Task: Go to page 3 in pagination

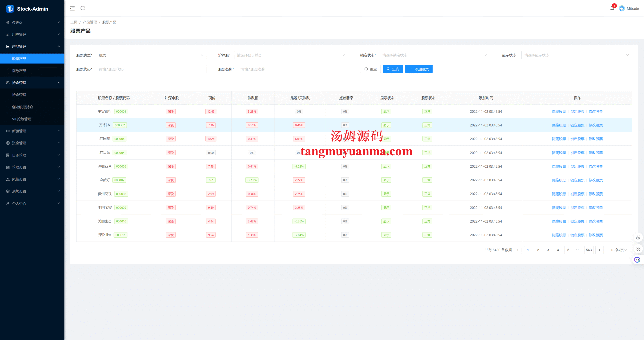Action: tap(548, 250)
